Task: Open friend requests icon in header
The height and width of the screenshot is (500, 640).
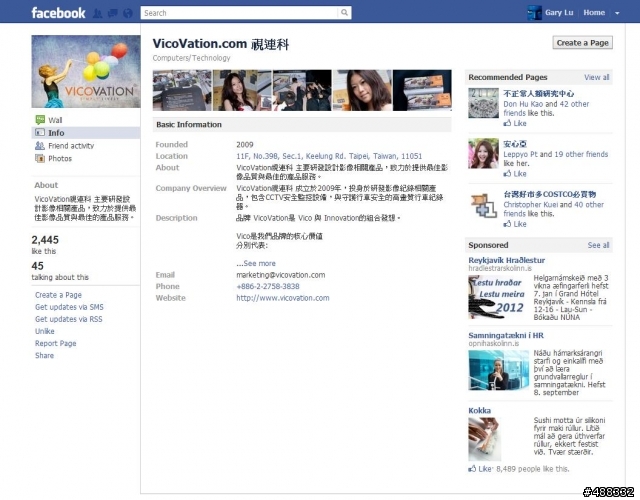Action: pos(97,13)
